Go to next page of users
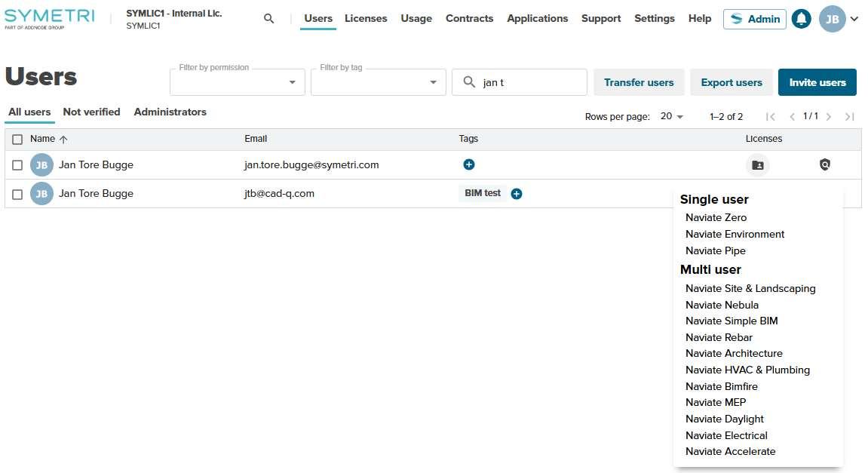This screenshot has height=473, width=868. click(x=829, y=116)
